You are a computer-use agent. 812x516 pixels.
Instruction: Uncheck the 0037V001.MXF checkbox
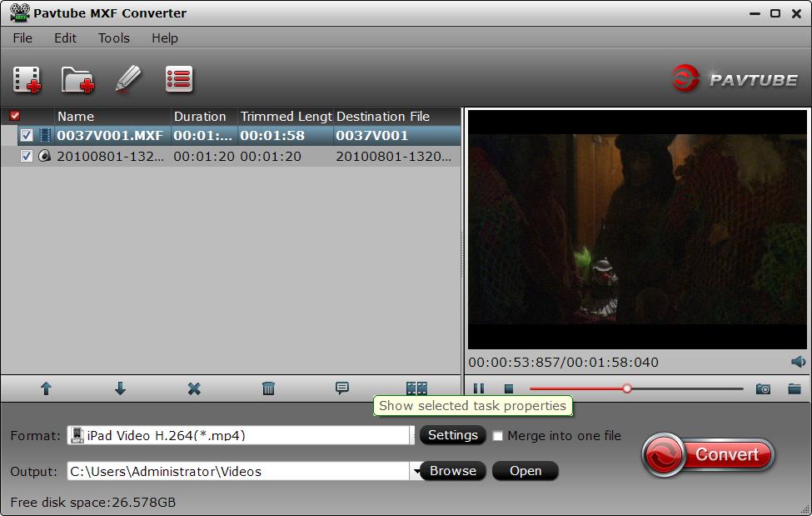[x=27, y=135]
